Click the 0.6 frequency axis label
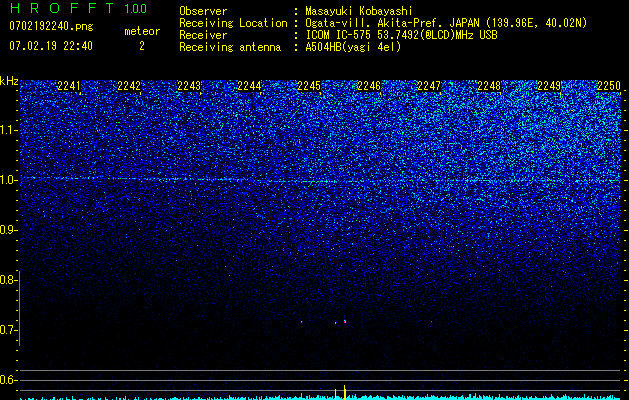Image resolution: width=629 pixels, height=400 pixels. pyautogui.click(x=8, y=380)
